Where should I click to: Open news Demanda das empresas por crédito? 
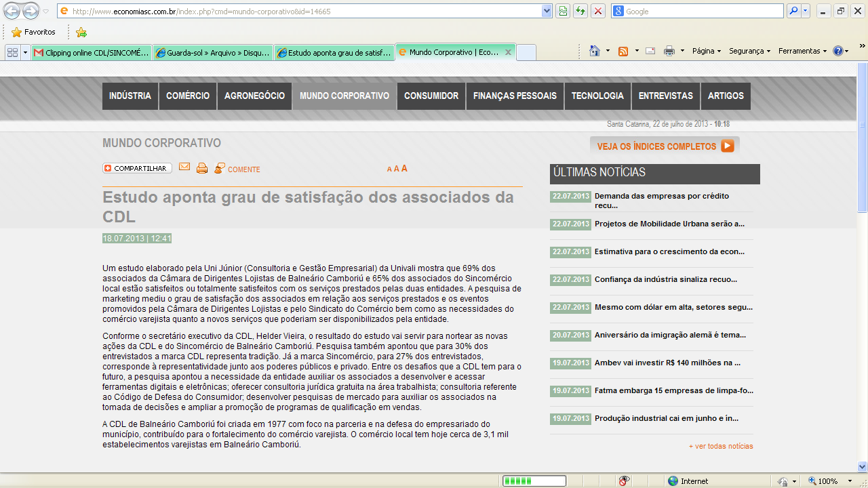[x=662, y=201]
